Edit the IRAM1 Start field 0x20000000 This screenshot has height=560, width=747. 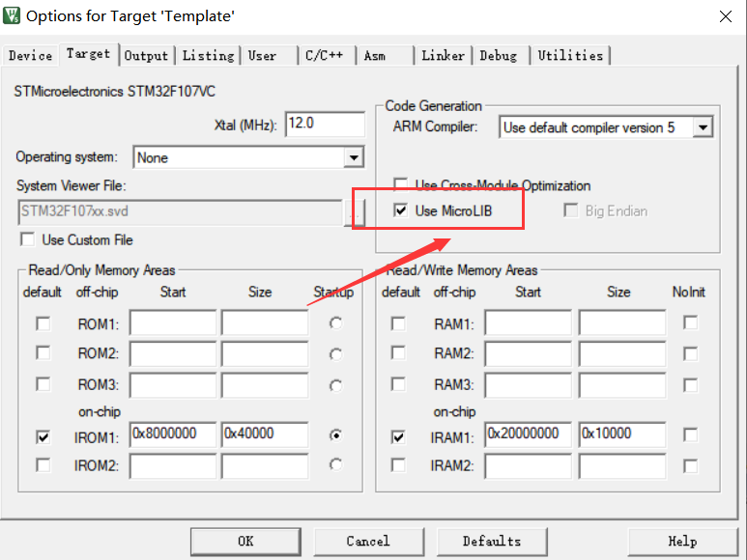coord(528,434)
